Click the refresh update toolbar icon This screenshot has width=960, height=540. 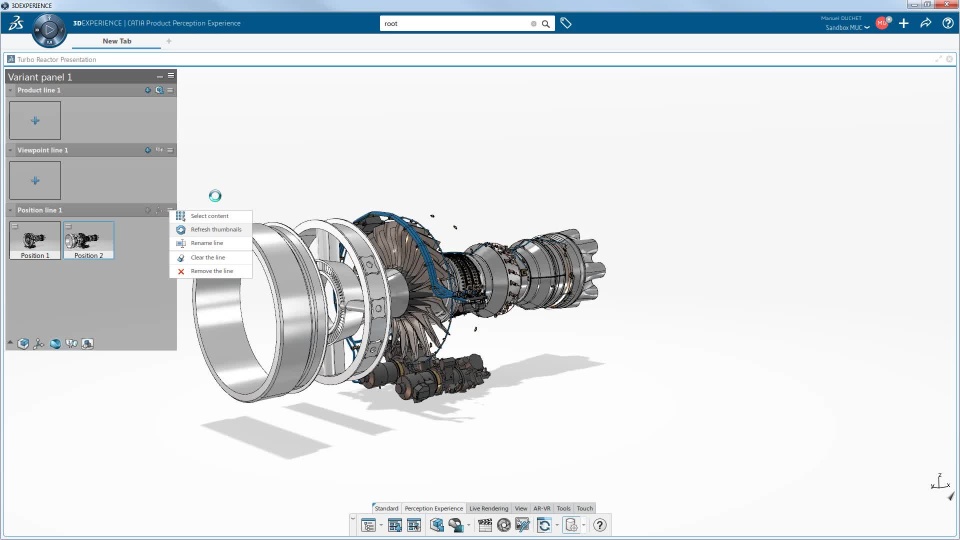544,525
